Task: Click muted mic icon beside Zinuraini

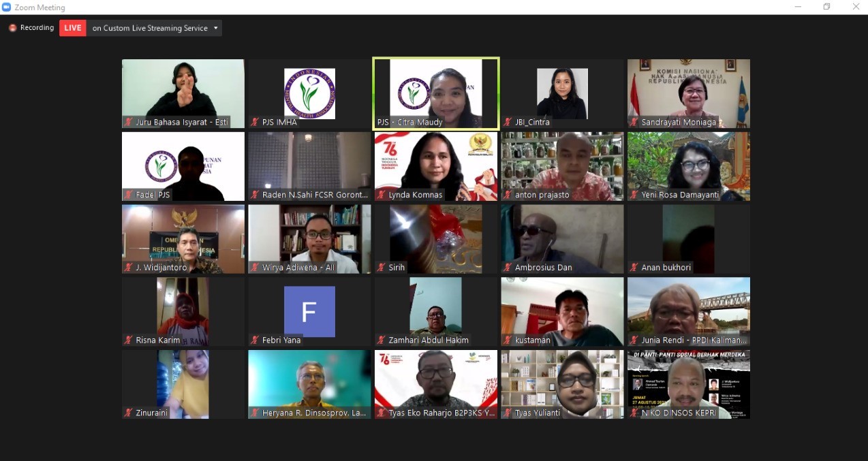Action: (128, 413)
